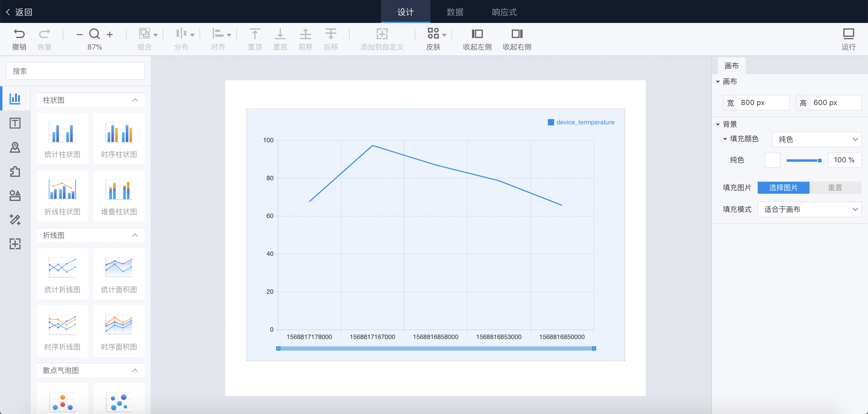Select the 统计面积图 thumbnail

[119, 274]
